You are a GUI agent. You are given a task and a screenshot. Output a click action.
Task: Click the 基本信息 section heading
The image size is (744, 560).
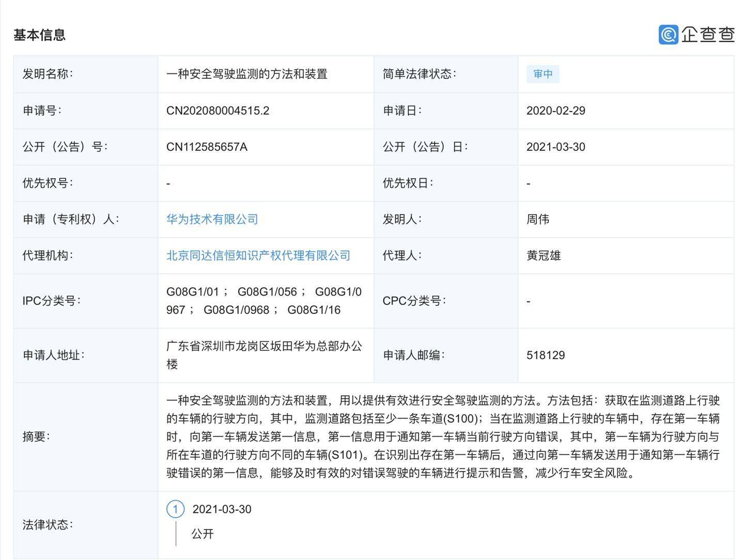click(39, 35)
